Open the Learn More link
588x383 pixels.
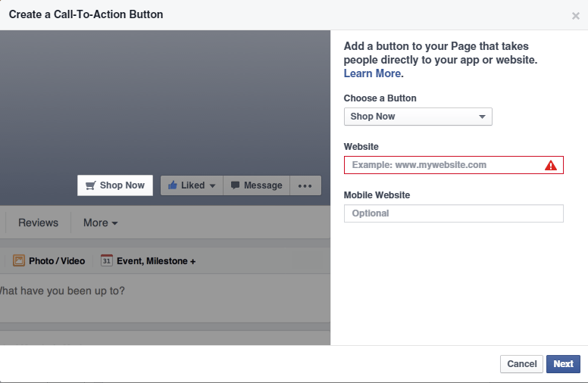click(x=372, y=73)
